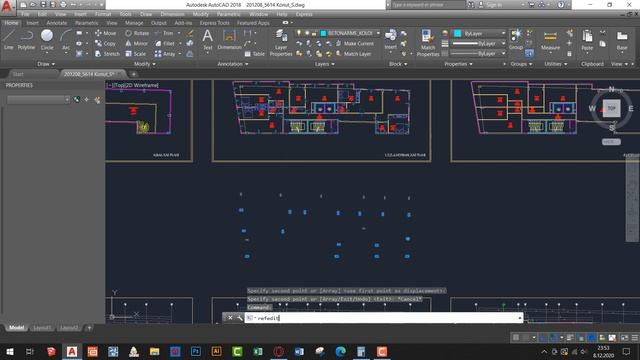Select the Polyline tool

click(x=26, y=40)
